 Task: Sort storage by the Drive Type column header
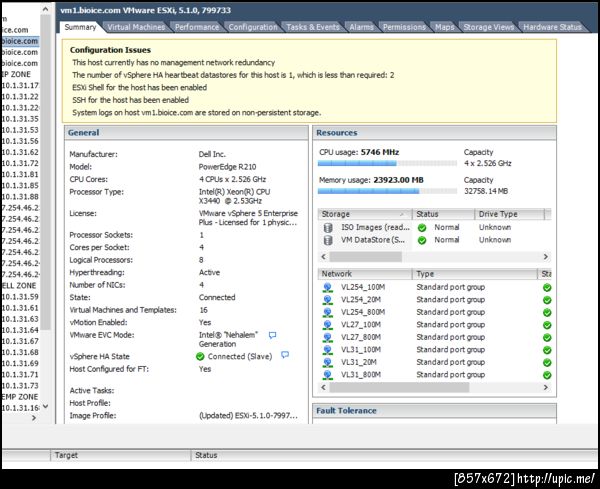(509, 214)
